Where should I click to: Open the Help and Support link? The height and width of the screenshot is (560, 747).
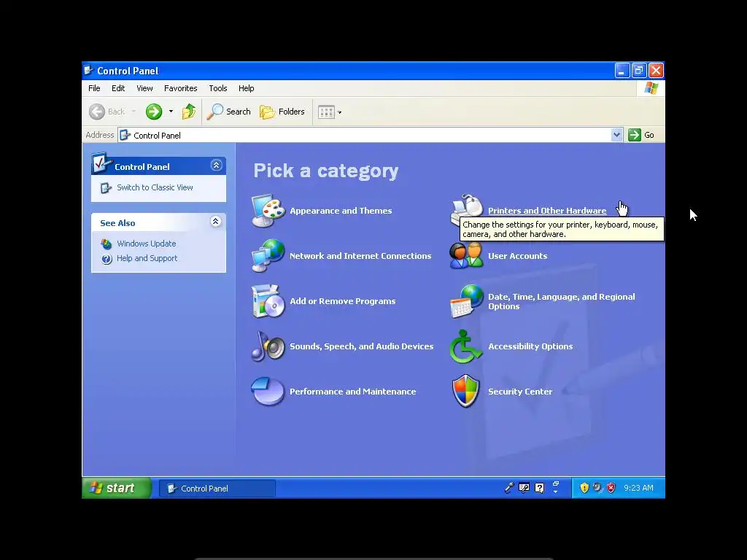(147, 259)
